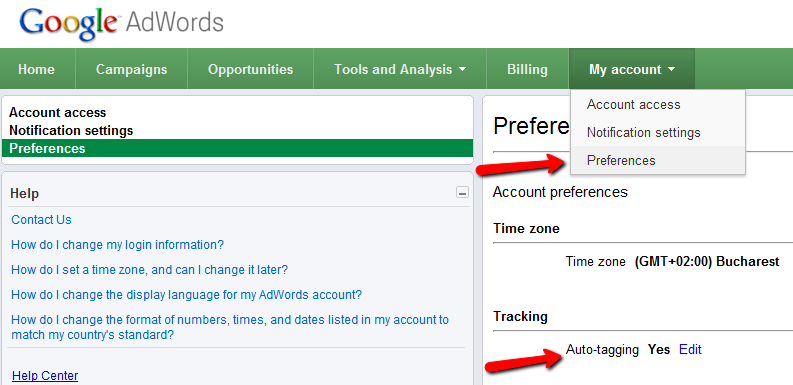Switch to the Opportunities tab

pos(250,69)
